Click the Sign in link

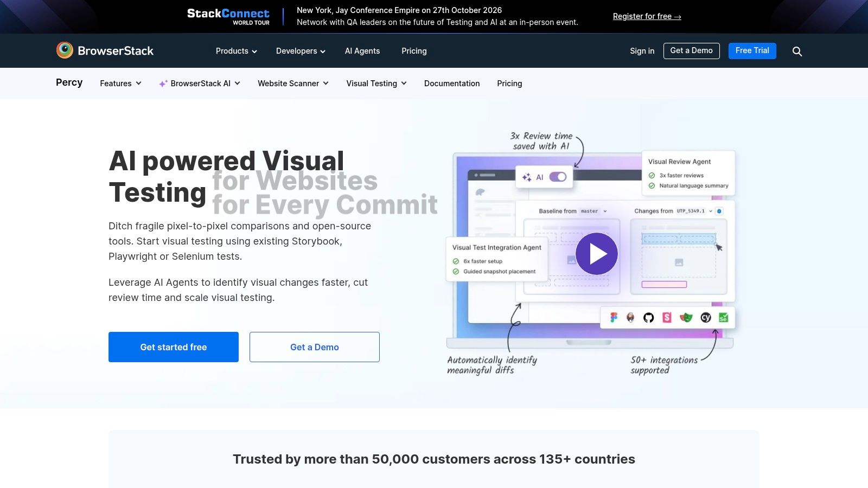tap(642, 51)
